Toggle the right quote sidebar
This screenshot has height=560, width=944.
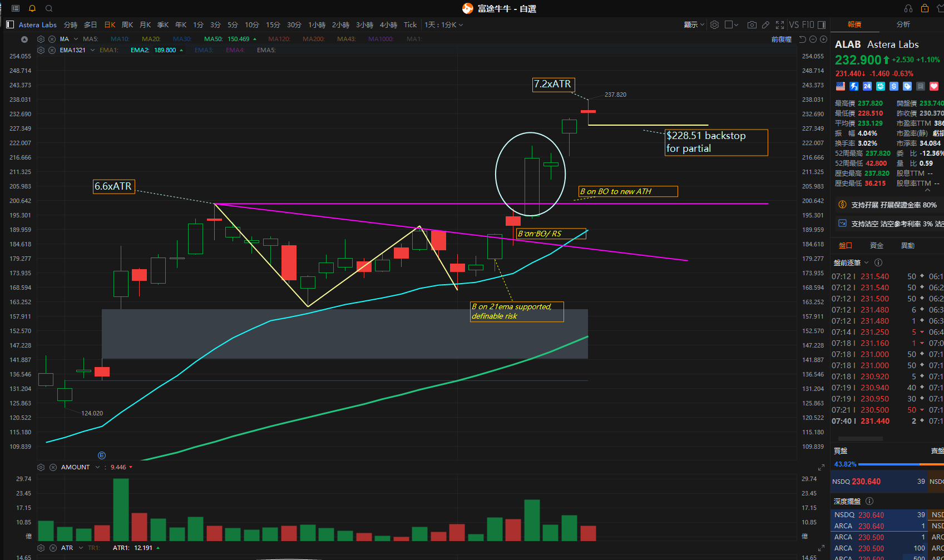tap(822, 24)
